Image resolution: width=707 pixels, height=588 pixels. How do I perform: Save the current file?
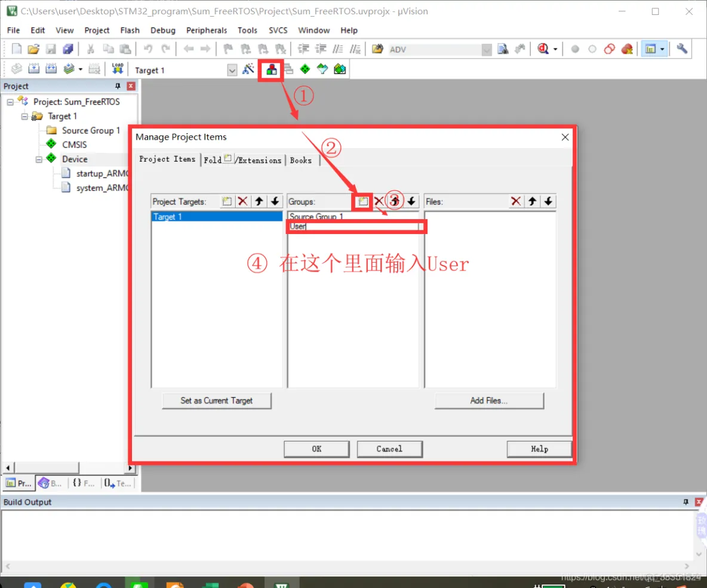tap(51, 49)
